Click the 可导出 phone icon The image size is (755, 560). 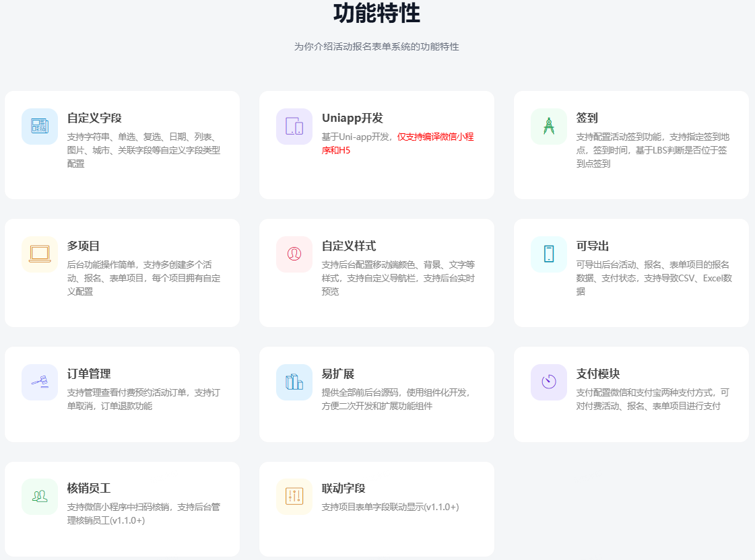tap(548, 254)
